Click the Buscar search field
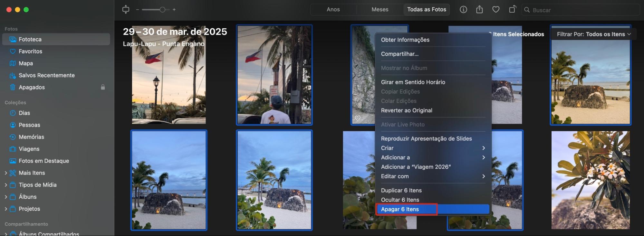The width and height of the screenshot is (644, 236). tap(581, 10)
